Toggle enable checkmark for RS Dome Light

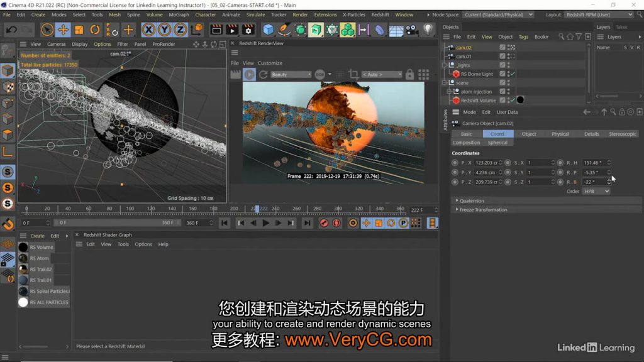click(513, 74)
